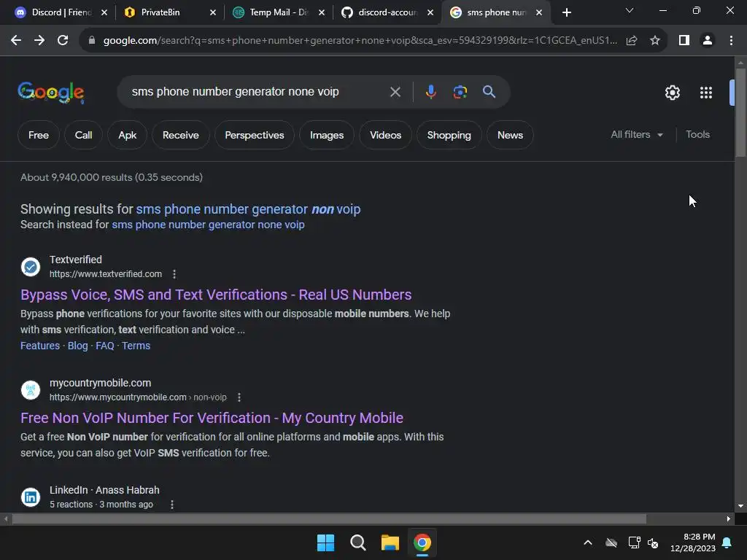Open mycountrymobile result options menu

(x=239, y=397)
